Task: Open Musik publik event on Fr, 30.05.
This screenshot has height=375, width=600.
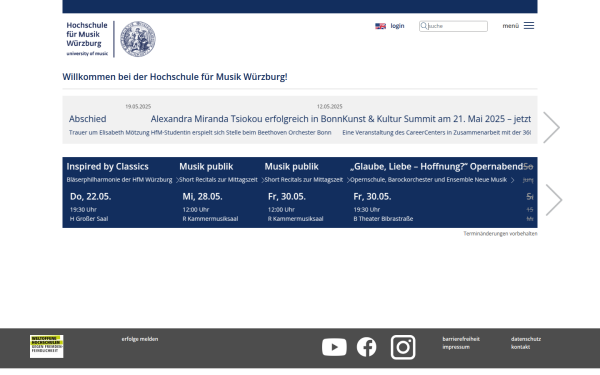Action: (292, 167)
